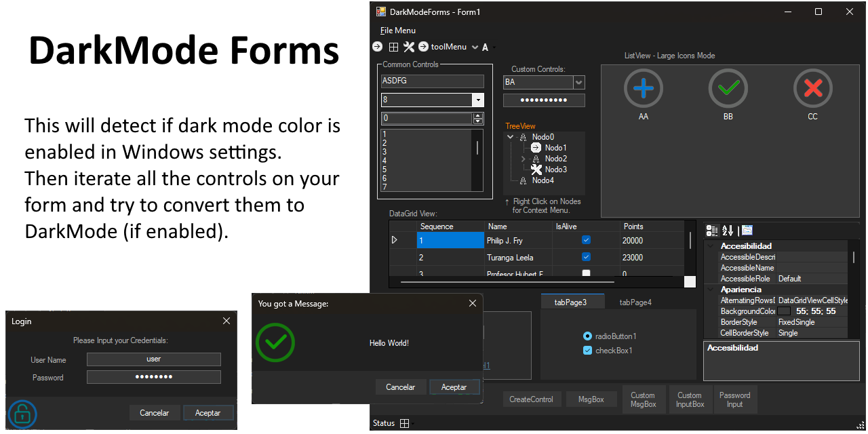The image size is (868, 434).
Task: Open the Custom Controls 'BA' dropdown
Action: [578, 81]
